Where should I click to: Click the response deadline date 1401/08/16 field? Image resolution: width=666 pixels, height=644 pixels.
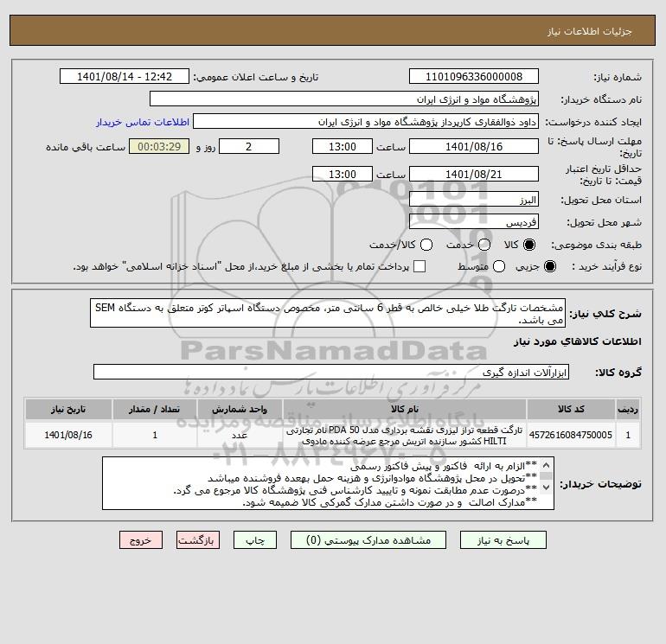474,146
